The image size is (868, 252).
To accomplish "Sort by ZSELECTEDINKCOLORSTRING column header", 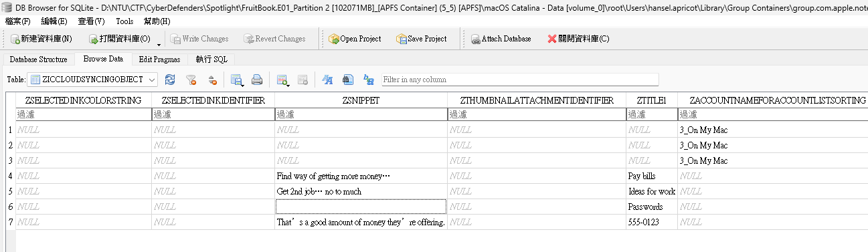I will 83,100.
